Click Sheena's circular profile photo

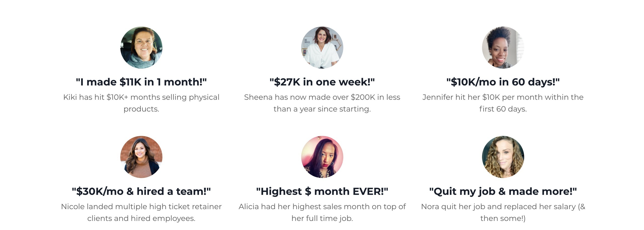pos(322,48)
